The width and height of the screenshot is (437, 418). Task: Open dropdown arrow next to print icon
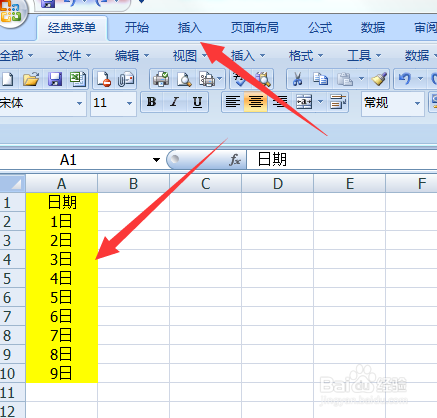point(220,79)
